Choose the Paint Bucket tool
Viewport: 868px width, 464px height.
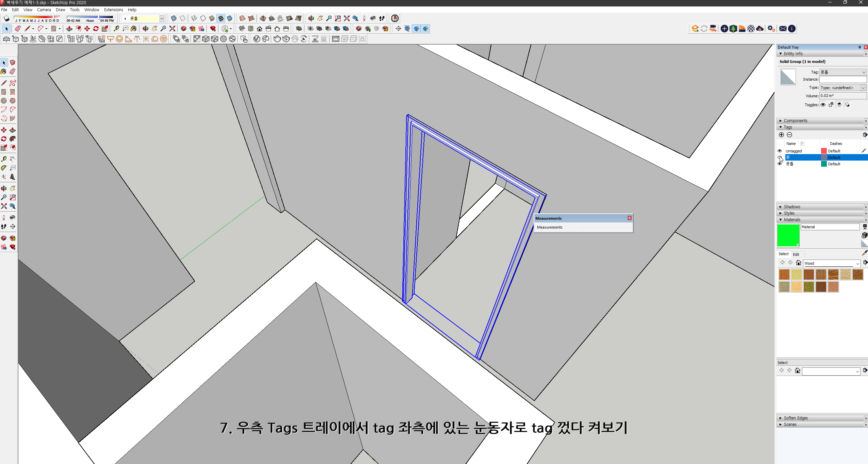(134, 29)
